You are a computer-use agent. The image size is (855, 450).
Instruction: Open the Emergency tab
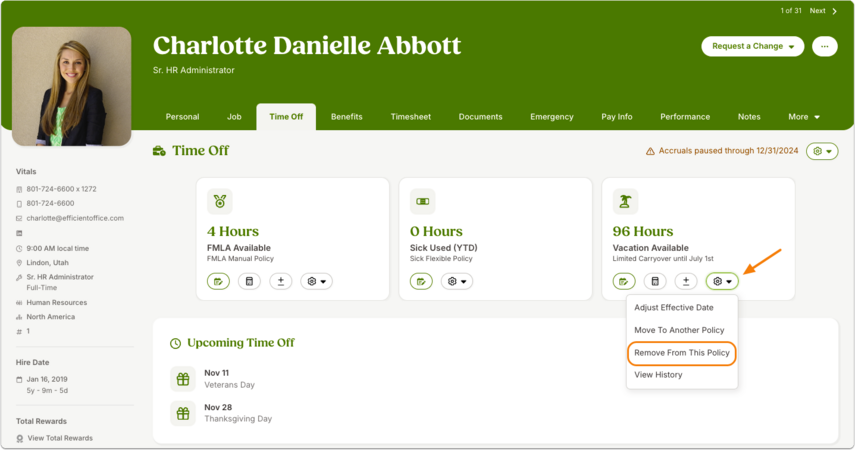click(x=552, y=117)
